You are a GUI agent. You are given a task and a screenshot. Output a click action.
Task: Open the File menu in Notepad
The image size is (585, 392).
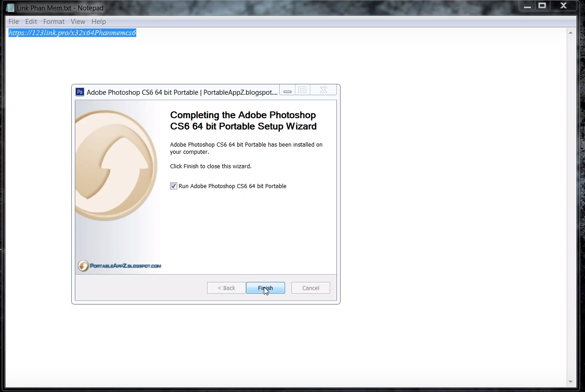[14, 22]
